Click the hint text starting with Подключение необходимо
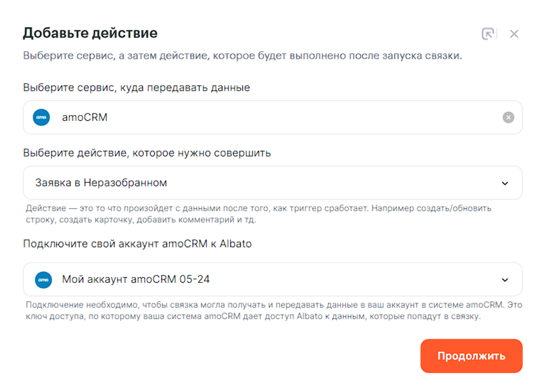The image size is (541, 392). pyautogui.click(x=273, y=310)
